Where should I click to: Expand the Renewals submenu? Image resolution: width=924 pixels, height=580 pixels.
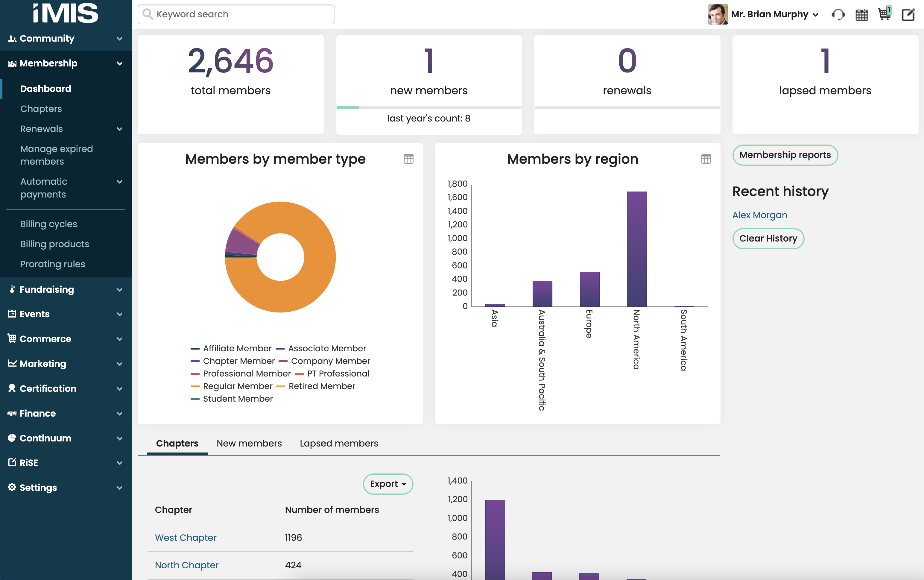coord(120,129)
